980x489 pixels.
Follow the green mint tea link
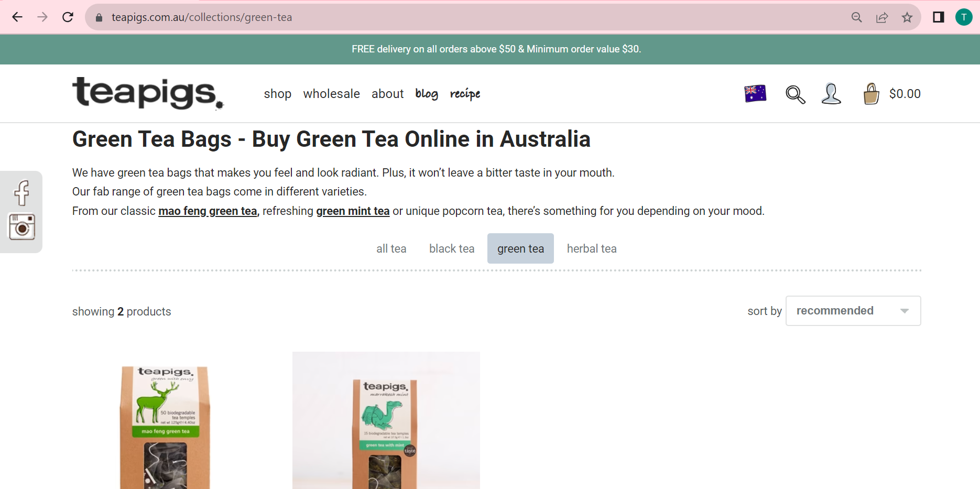pyautogui.click(x=353, y=211)
